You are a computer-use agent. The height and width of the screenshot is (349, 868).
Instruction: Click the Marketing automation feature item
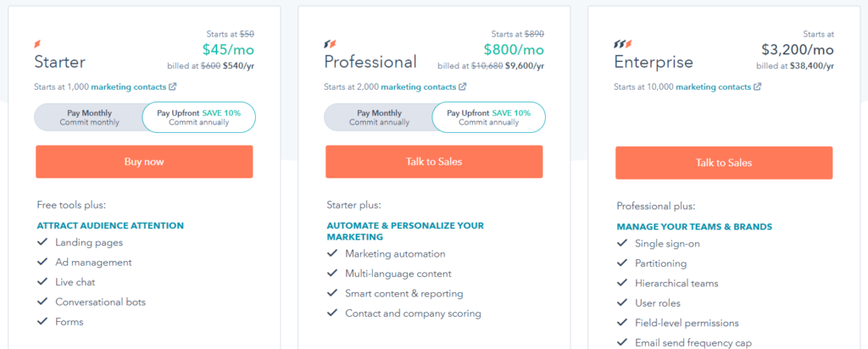point(395,254)
